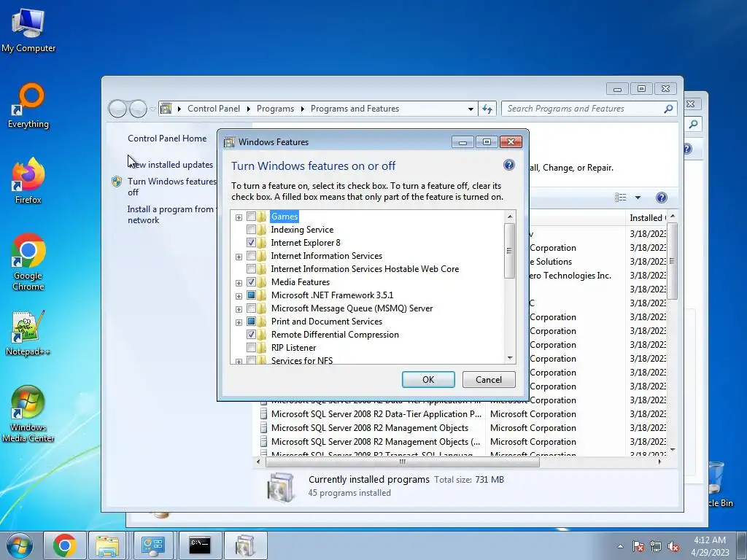Expand the Microsoft Message Queue Server node
Screen dimensions: 747x560
coord(239,309)
